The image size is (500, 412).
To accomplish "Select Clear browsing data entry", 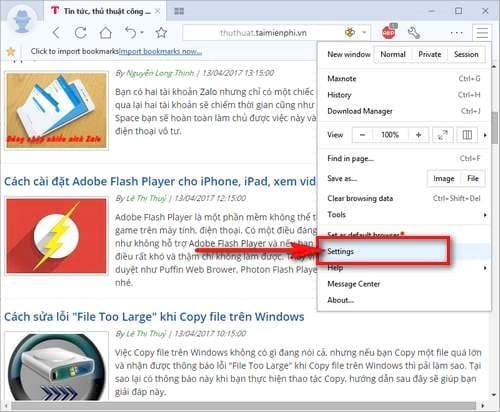I will coord(404,198).
